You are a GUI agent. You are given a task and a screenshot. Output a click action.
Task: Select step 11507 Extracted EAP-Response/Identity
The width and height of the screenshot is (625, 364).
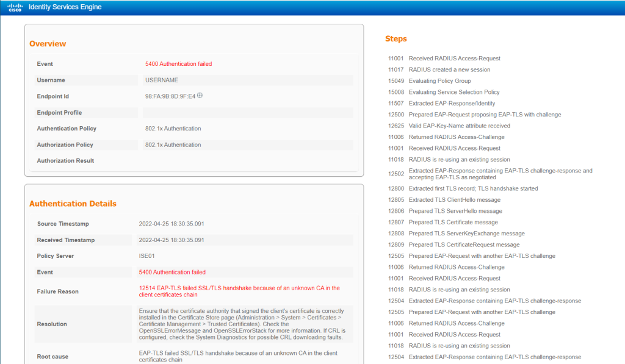(442, 103)
